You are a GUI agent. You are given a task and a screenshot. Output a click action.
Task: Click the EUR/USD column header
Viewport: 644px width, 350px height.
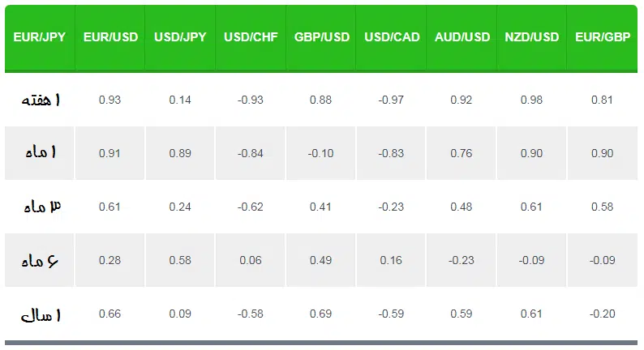click(x=110, y=38)
